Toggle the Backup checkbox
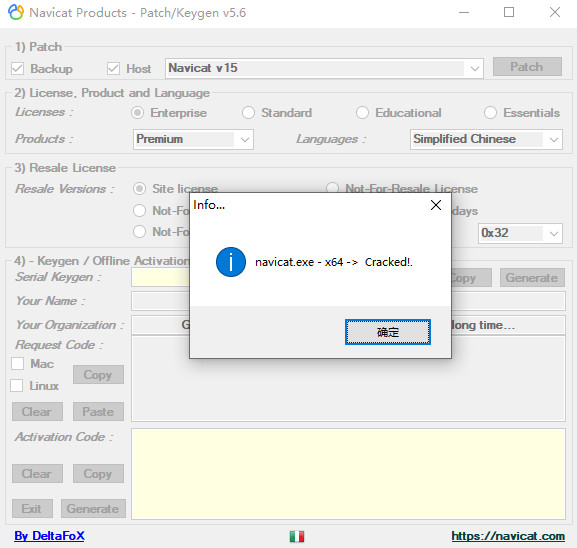 pyautogui.click(x=17, y=68)
